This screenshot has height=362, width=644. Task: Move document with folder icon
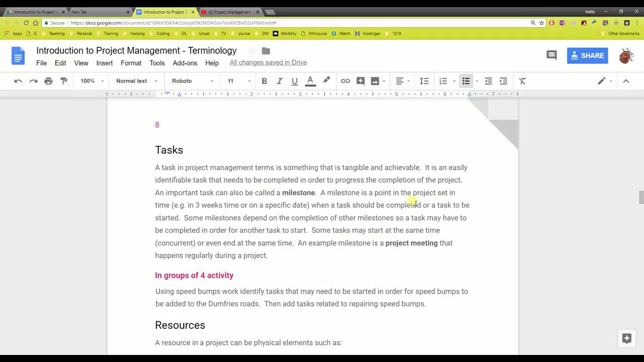coord(266,51)
